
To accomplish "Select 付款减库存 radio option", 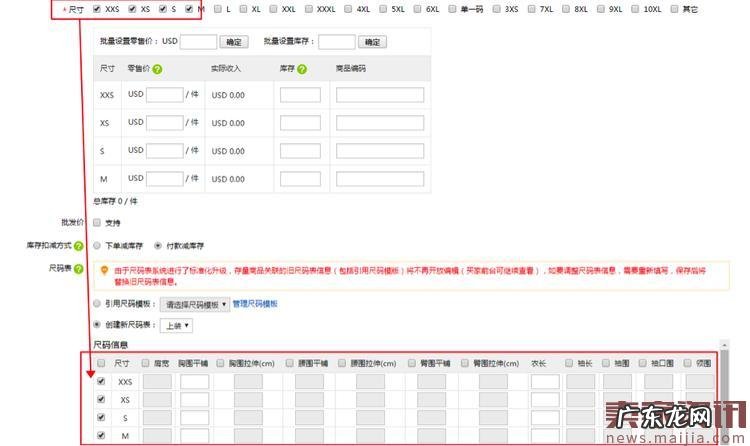I will click(158, 245).
